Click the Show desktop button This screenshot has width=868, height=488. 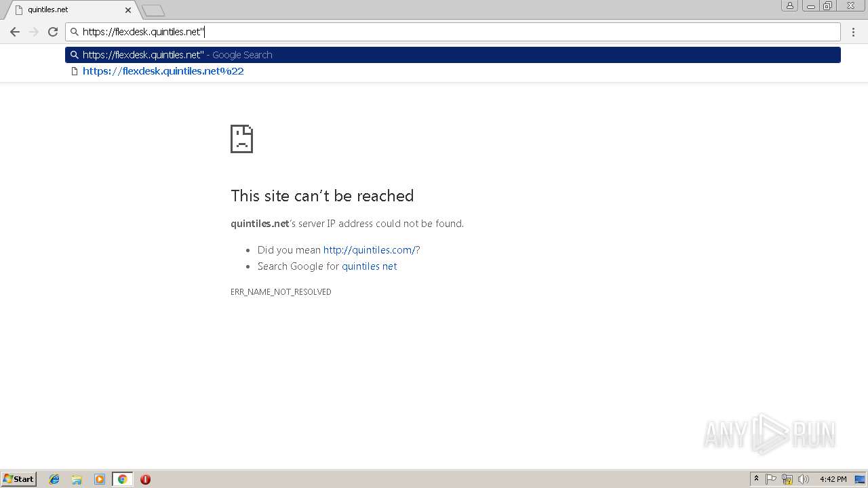click(860, 479)
